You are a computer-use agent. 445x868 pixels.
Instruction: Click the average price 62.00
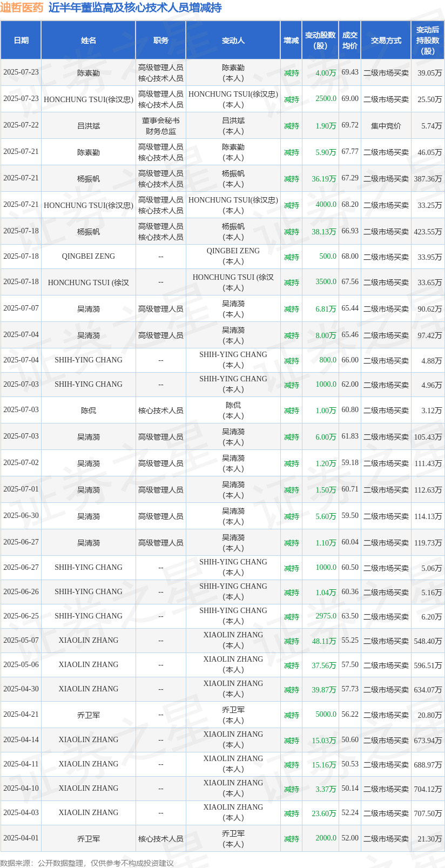pos(350,385)
